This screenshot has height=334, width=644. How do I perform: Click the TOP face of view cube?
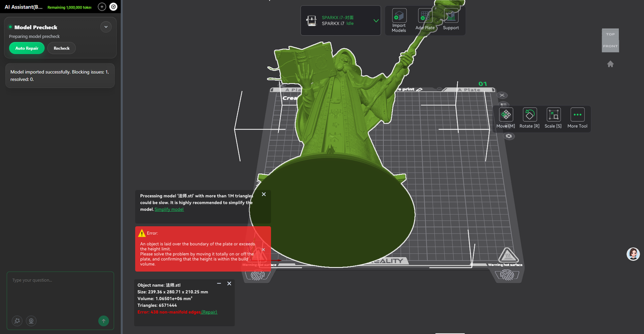[x=610, y=34]
